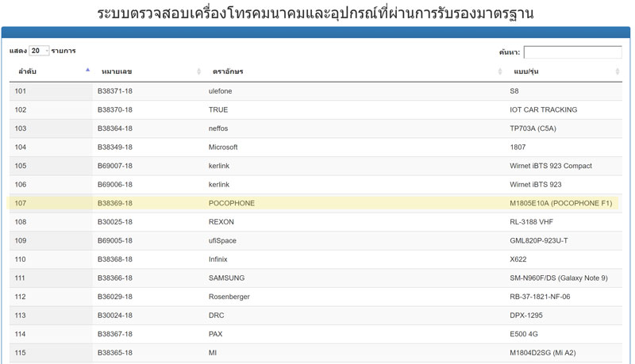Select model DPX-1295 cell
Screen dimensions: 635x364
click(x=526, y=315)
